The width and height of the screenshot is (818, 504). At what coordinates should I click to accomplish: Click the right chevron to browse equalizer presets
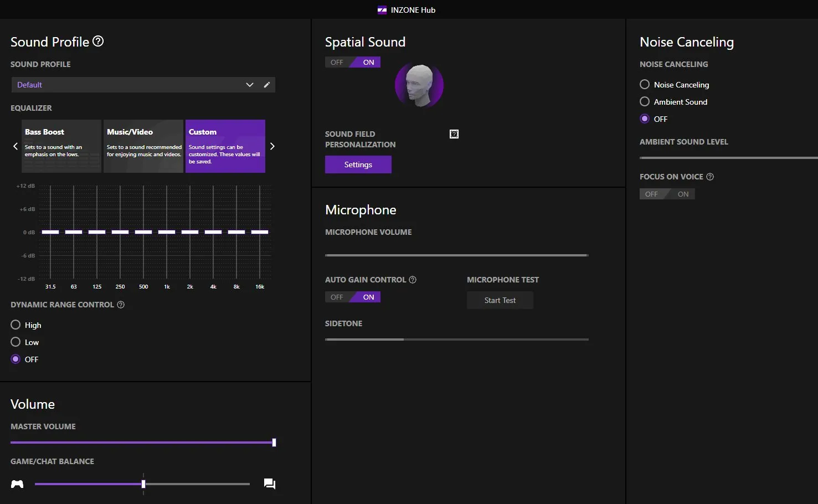click(x=272, y=146)
